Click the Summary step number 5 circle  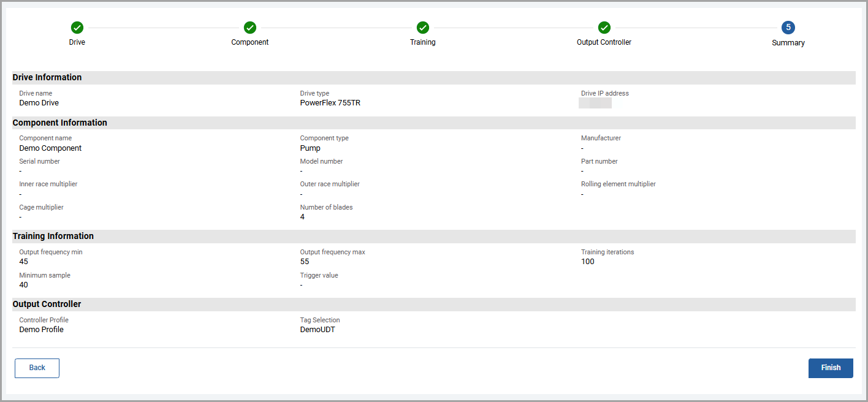click(x=788, y=28)
